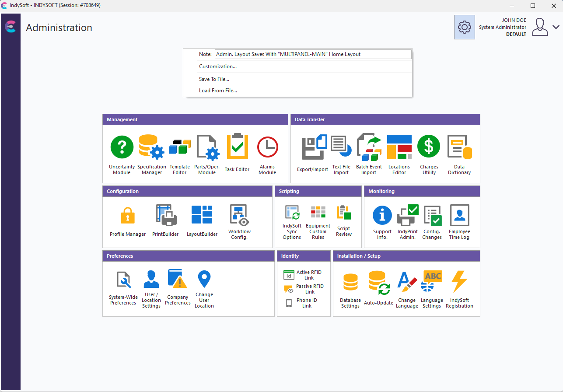
Task: Open IndySoft Sync Options
Action: tap(292, 213)
